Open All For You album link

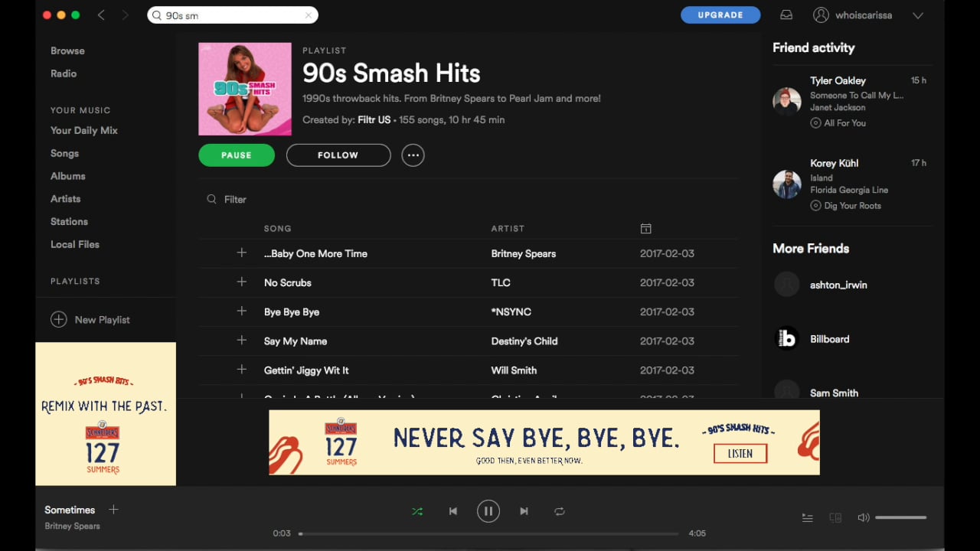(845, 122)
